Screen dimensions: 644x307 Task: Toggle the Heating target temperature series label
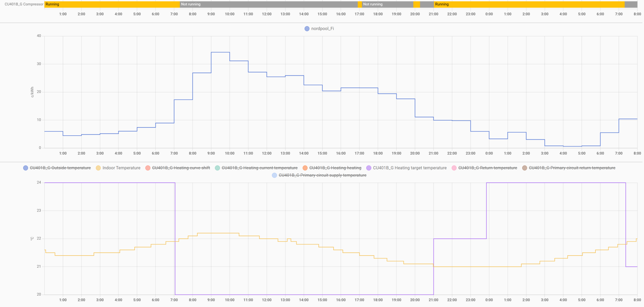tap(410, 168)
